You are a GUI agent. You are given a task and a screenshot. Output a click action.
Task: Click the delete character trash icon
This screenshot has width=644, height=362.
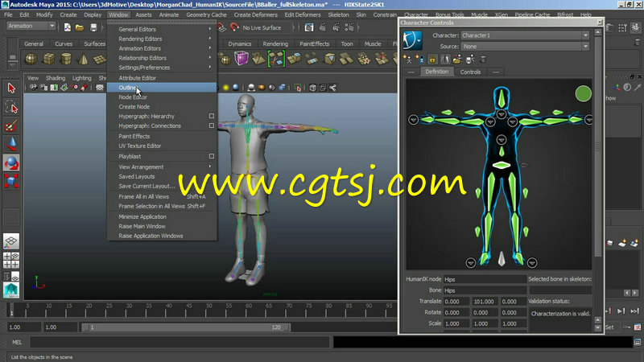tap(483, 60)
